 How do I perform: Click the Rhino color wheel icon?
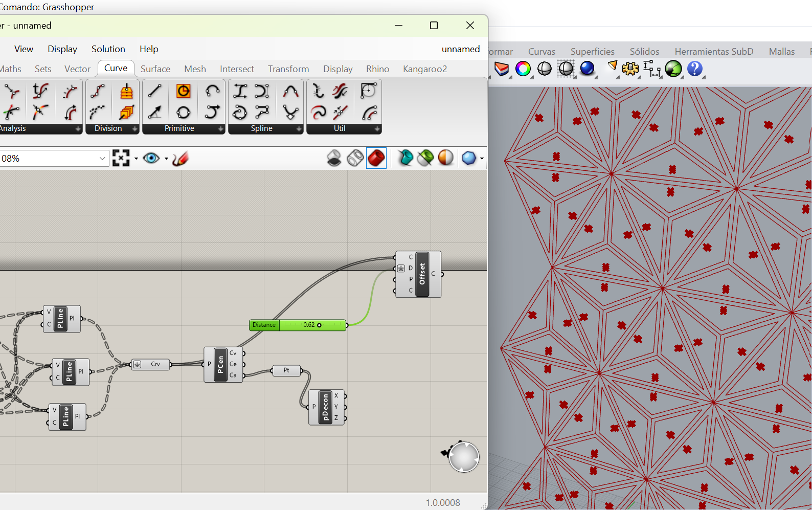pyautogui.click(x=523, y=69)
